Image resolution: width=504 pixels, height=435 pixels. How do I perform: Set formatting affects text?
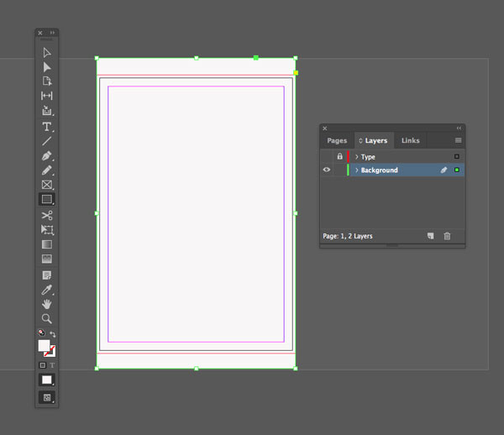point(52,365)
